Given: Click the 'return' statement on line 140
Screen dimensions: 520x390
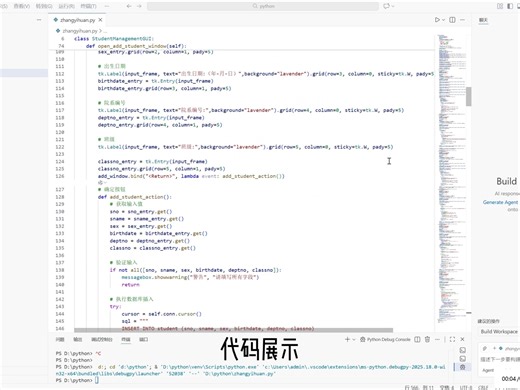Looking at the screenshot, I should click(x=130, y=285).
